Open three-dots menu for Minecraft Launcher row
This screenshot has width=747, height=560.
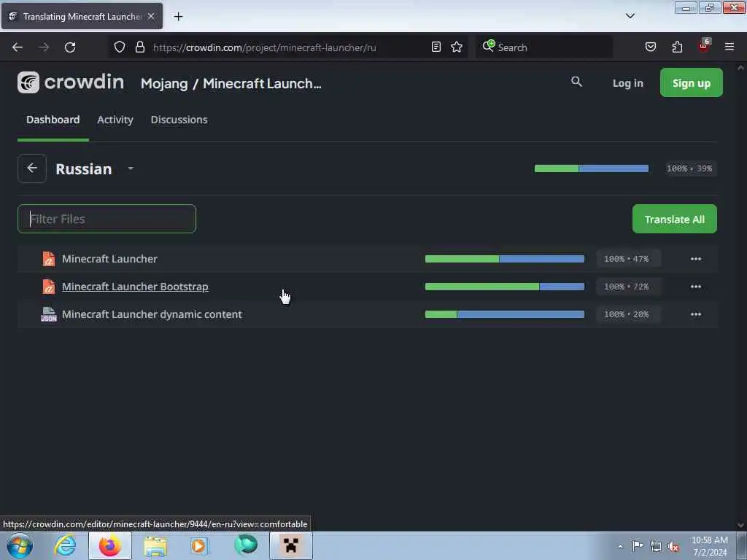695,259
